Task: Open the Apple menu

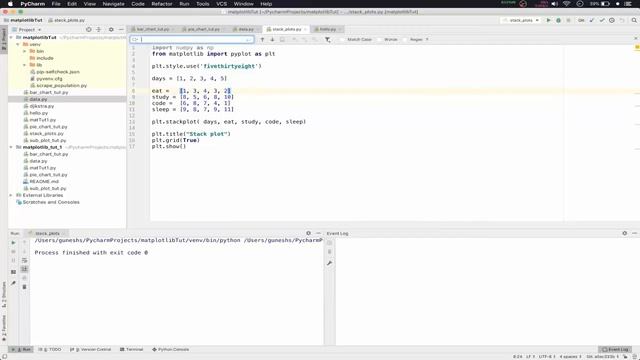Action: point(10,4)
